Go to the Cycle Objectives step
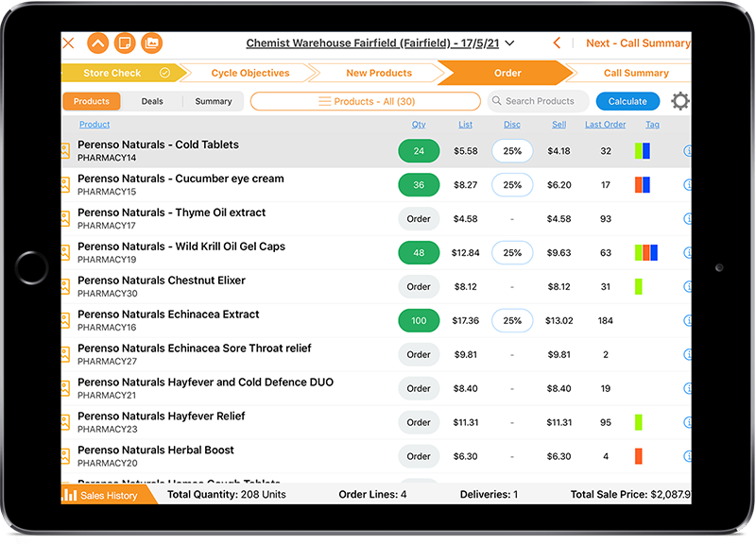Viewport: 756px width, 544px height. [249, 73]
